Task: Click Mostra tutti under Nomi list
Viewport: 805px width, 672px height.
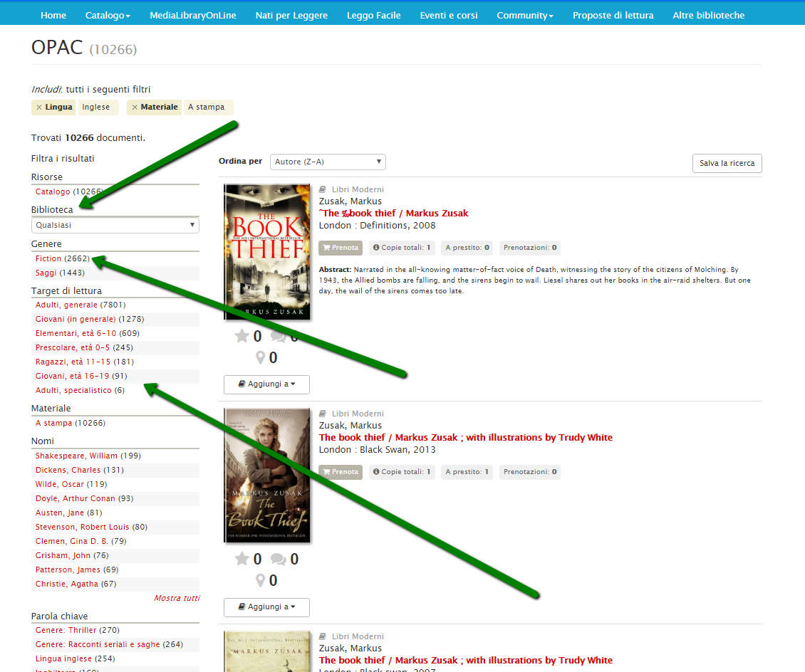Action: click(177, 598)
